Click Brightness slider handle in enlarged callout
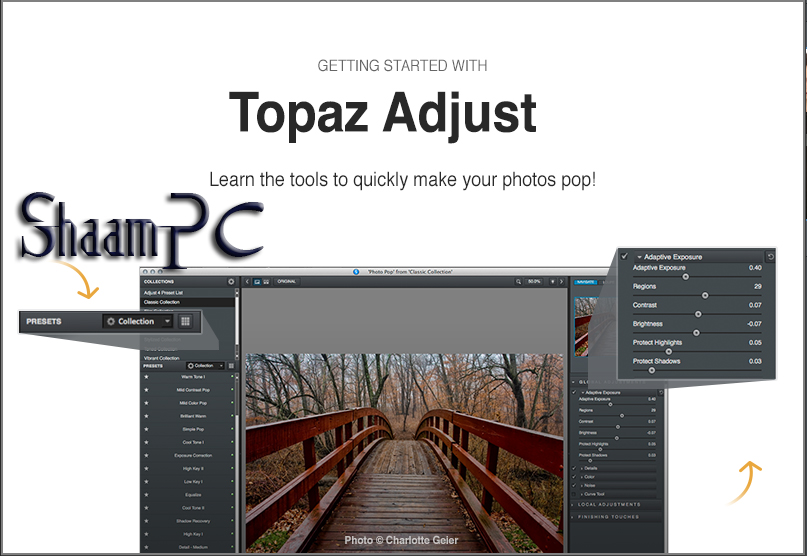This screenshot has width=807, height=556. coord(696,333)
